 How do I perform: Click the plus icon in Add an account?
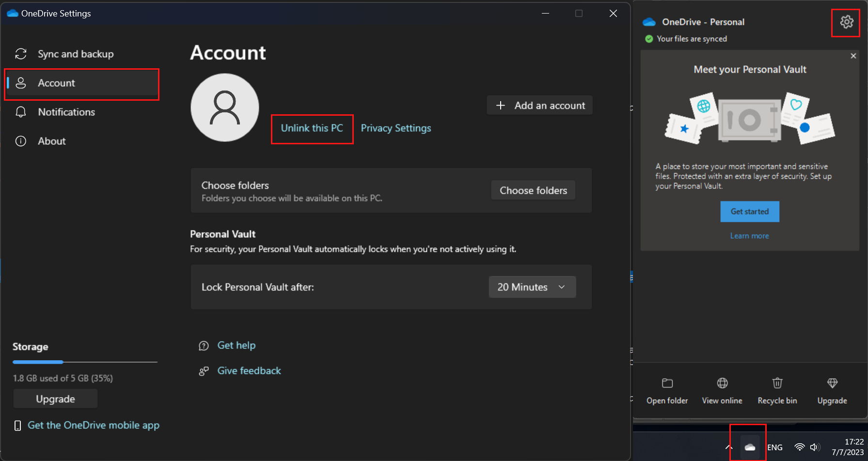click(x=501, y=105)
